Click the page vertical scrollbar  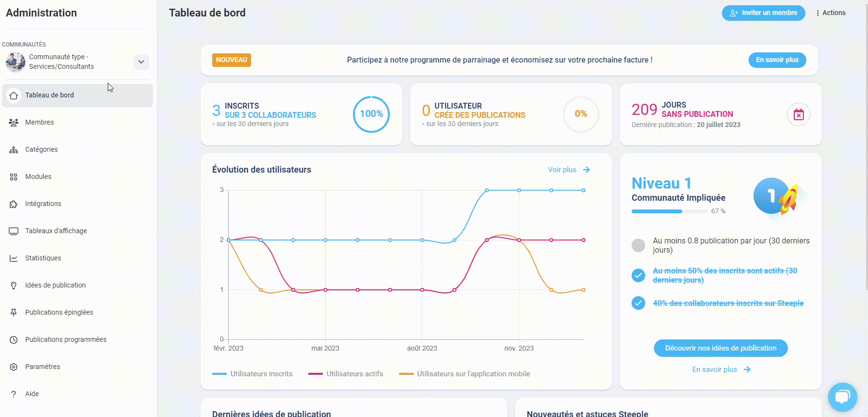866,145
